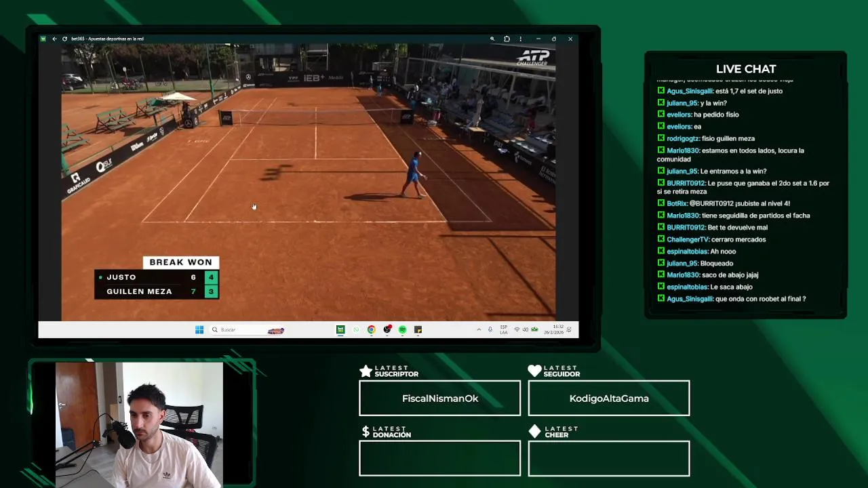Click the taskbar Buscar search box
Viewport: 868px width, 488px height.
pos(248,329)
